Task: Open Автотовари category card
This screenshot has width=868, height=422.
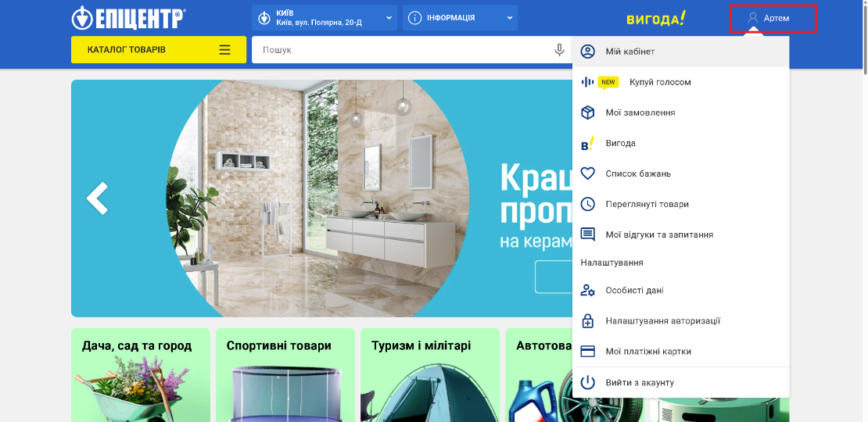Action: point(539,375)
